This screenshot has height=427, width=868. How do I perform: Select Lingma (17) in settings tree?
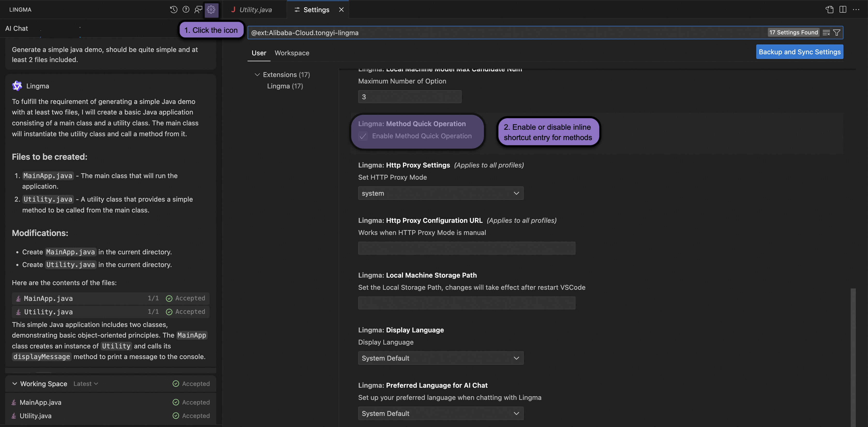tap(285, 86)
